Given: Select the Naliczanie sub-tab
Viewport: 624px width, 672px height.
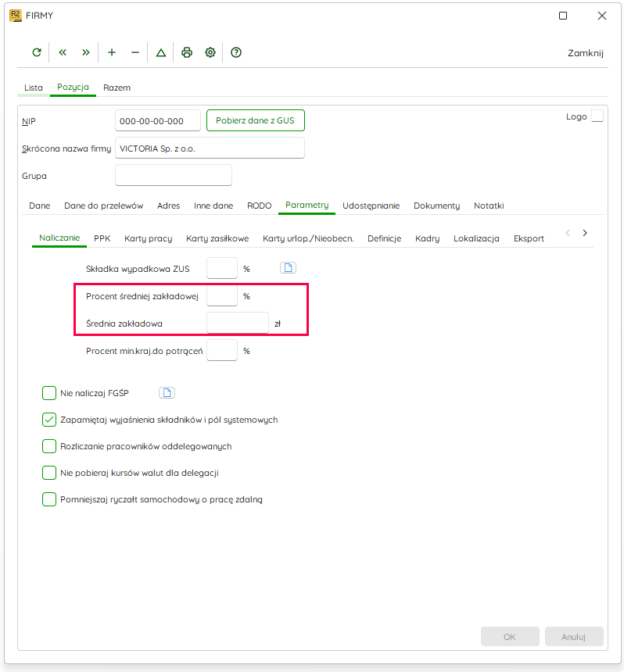Looking at the screenshot, I should tap(59, 238).
